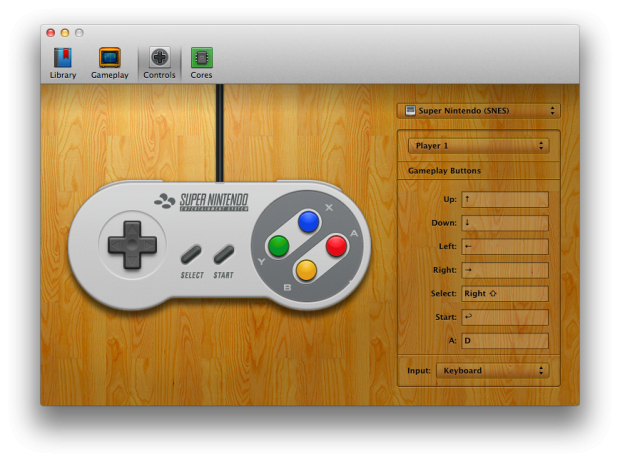Click the Down key binding field
620x462 pixels.
pos(505,223)
